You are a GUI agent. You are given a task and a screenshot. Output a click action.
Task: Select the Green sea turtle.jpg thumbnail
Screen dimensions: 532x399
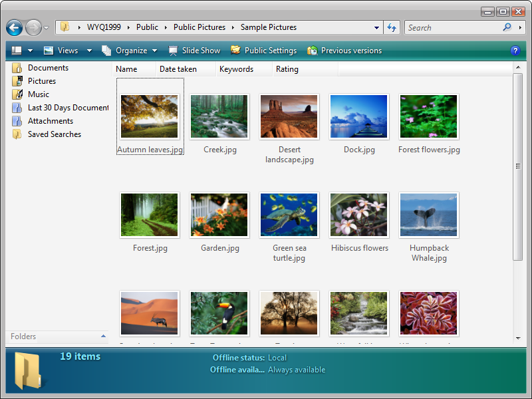coord(289,215)
